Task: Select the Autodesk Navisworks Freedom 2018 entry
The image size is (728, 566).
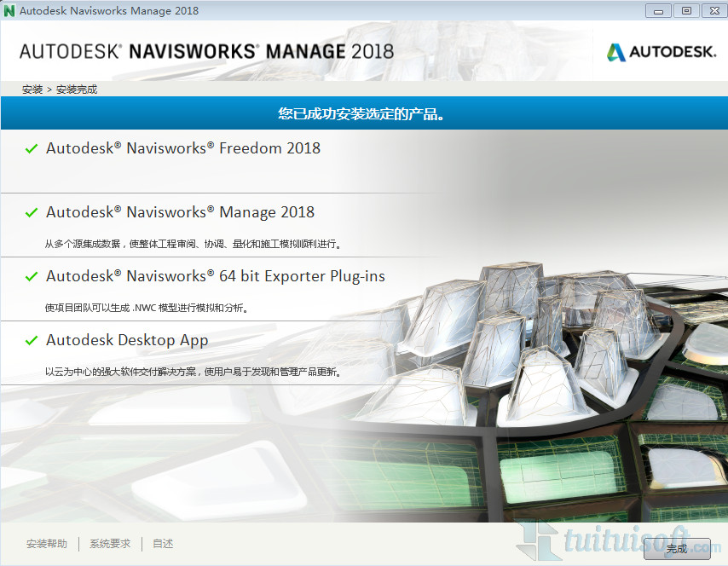Action: tap(183, 148)
